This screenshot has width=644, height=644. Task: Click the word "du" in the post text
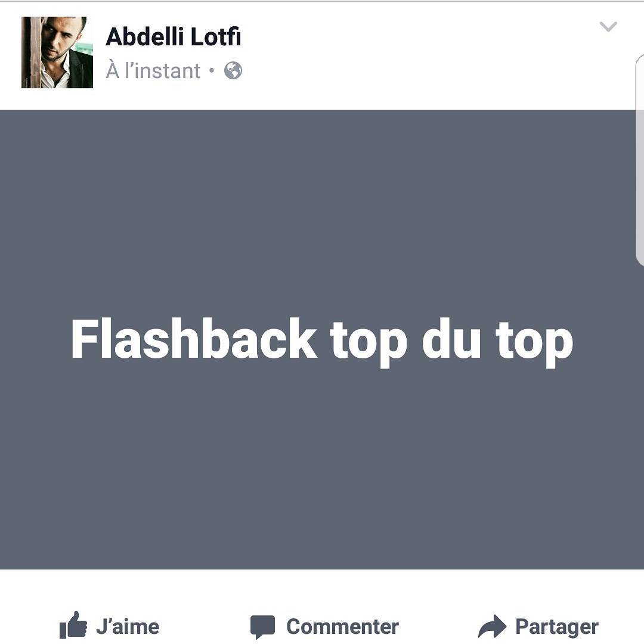pos(451,339)
